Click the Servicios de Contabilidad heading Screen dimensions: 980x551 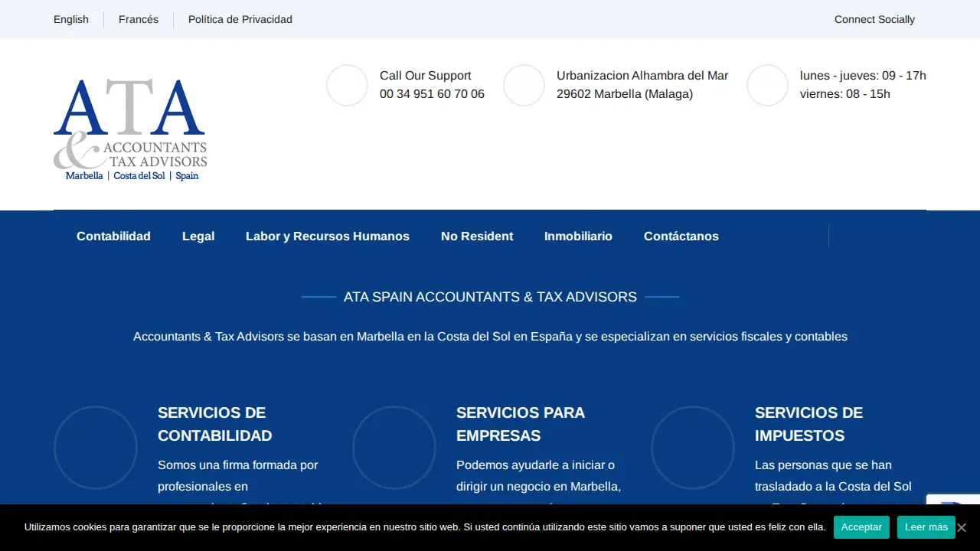[215, 424]
